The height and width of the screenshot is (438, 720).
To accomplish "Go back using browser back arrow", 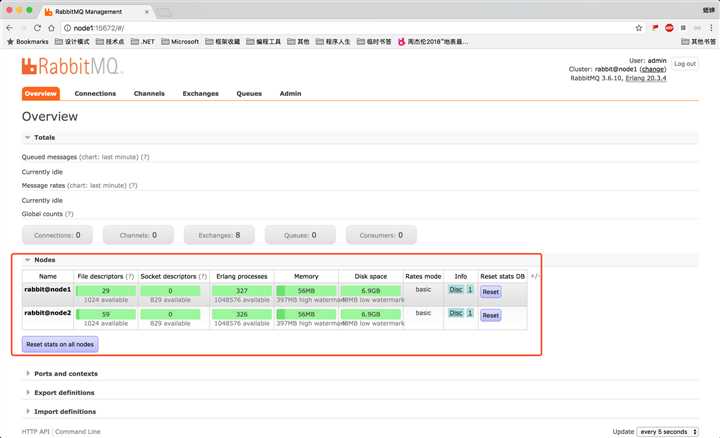I will (x=10, y=28).
